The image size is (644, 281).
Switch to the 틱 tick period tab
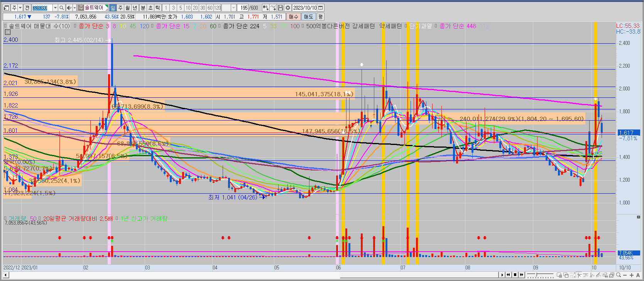(x=157, y=8)
